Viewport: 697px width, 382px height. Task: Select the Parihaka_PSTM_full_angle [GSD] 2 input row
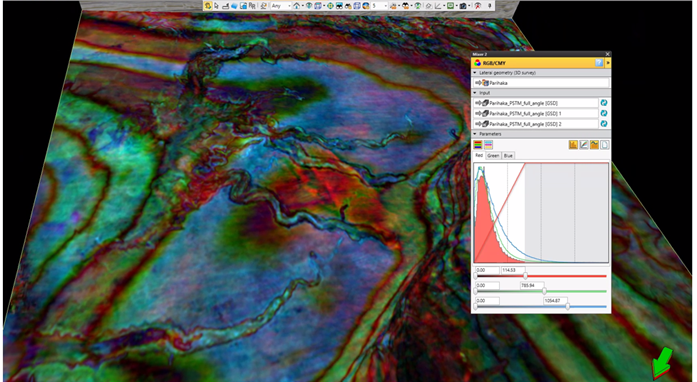pos(536,124)
